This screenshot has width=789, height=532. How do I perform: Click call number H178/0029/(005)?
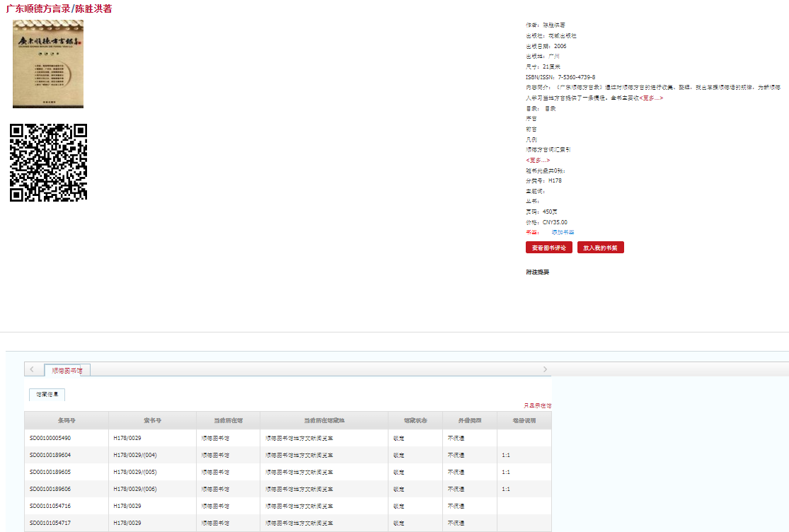(x=135, y=472)
